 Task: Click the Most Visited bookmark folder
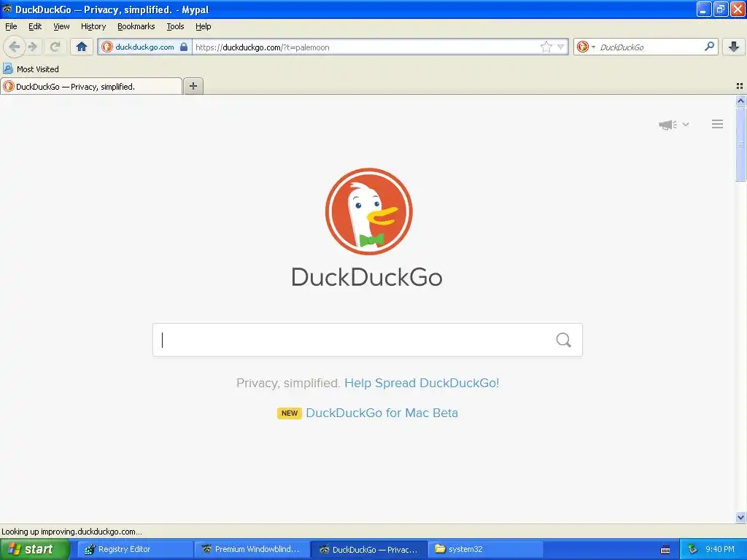pyautogui.click(x=31, y=69)
